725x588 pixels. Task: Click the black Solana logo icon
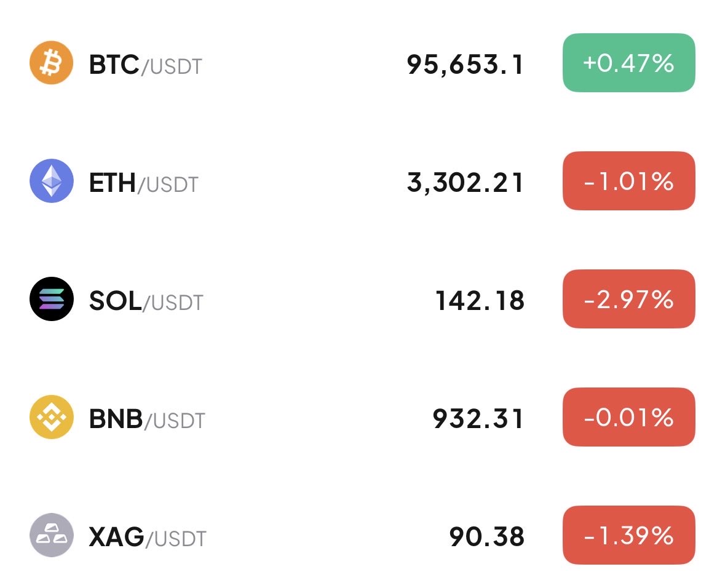[x=52, y=300]
